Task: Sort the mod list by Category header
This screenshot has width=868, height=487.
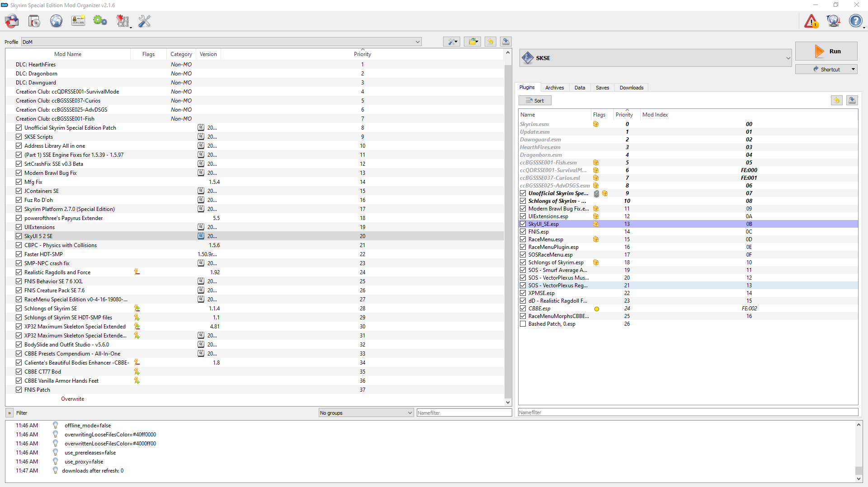Action: (181, 54)
